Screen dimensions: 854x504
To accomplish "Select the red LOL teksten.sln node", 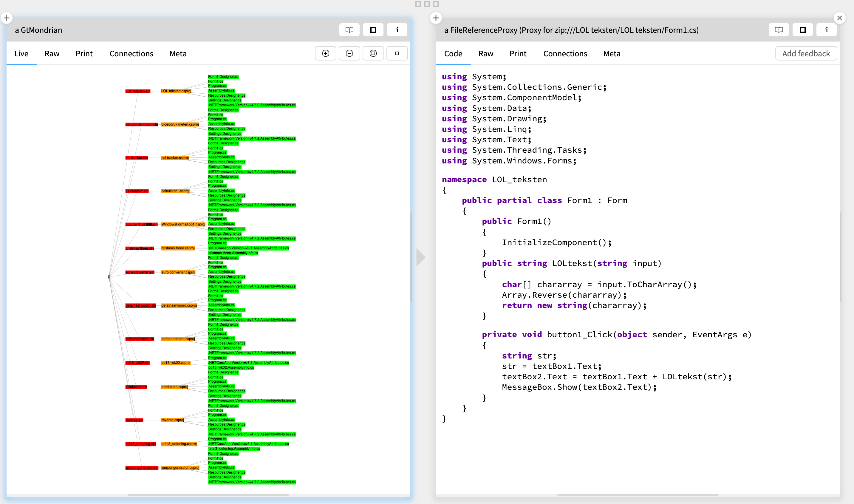I will (137, 91).
